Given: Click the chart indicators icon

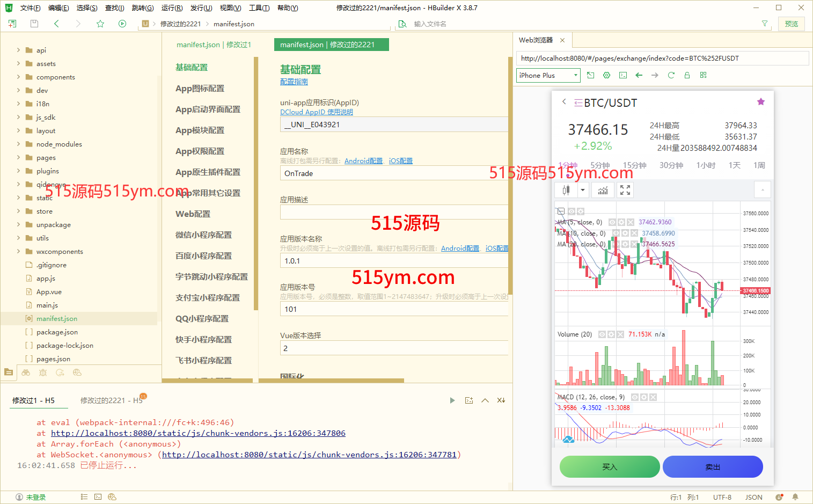Looking at the screenshot, I should [603, 190].
